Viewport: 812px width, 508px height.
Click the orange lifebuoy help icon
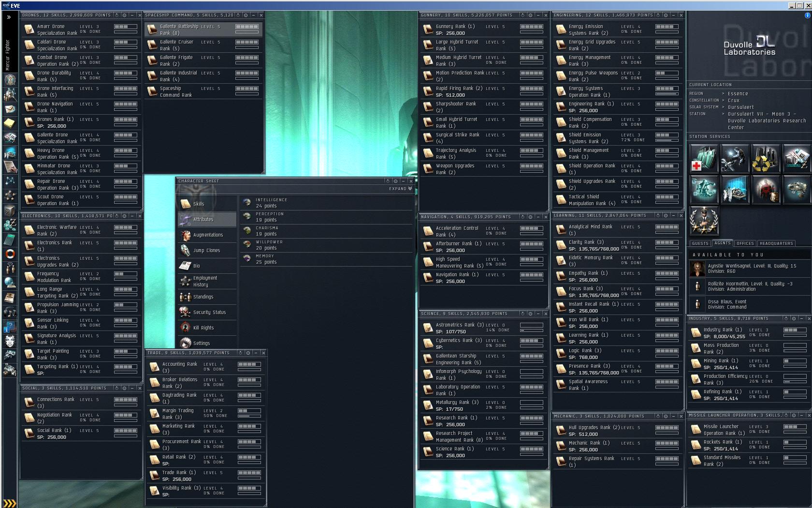[10, 254]
